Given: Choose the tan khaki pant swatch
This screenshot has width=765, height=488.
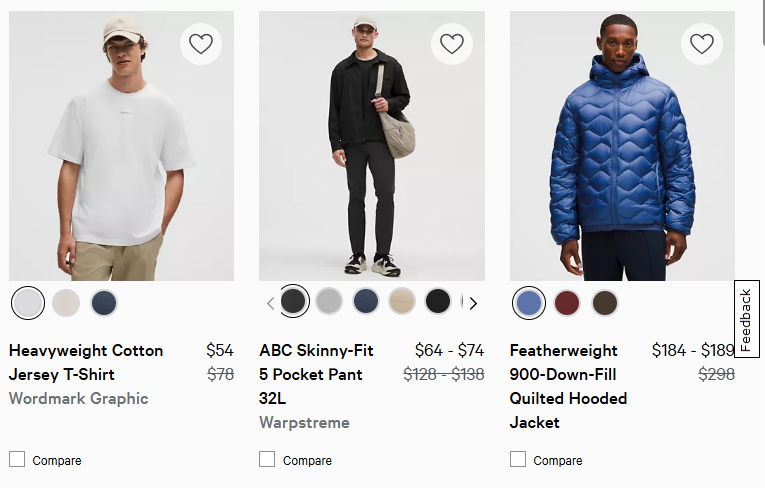Looking at the screenshot, I should pos(402,301).
